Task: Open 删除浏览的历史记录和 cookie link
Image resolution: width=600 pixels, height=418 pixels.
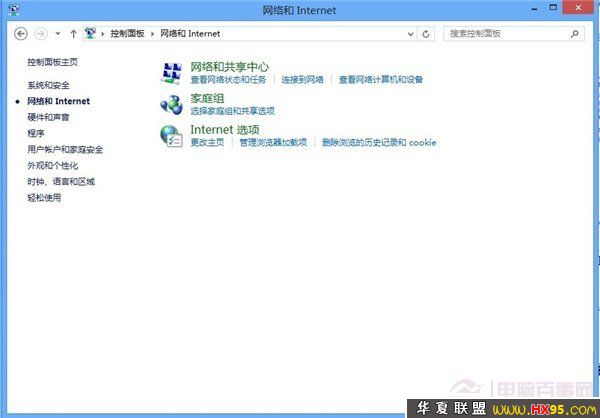Action: [x=379, y=143]
